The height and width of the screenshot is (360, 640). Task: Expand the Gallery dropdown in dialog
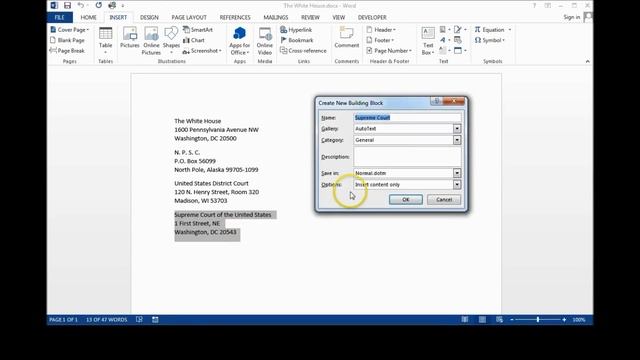point(457,129)
